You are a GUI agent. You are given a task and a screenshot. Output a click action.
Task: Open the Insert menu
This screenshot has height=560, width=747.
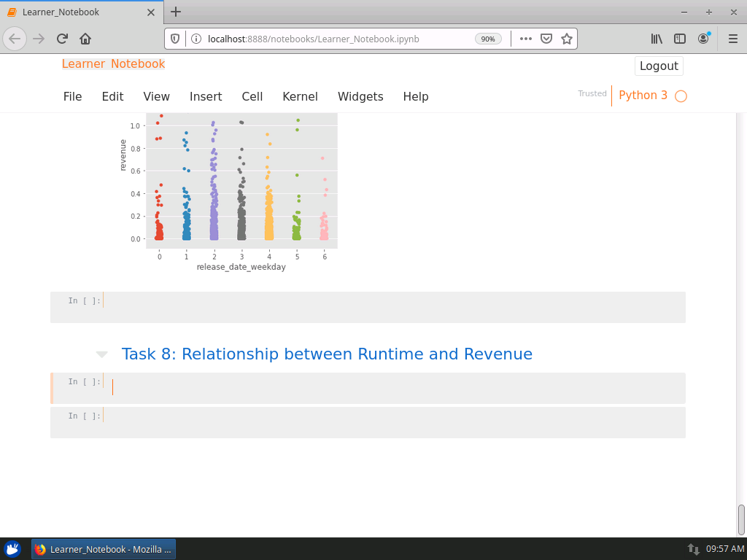click(x=206, y=97)
